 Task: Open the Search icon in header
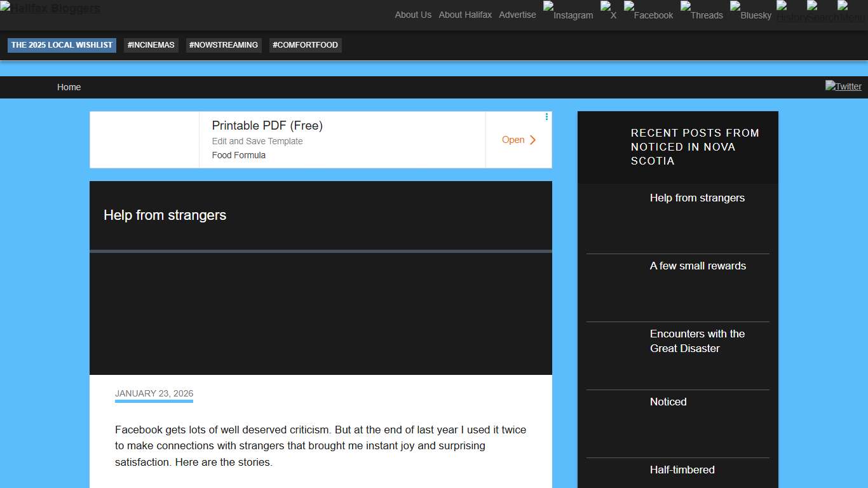(822, 12)
